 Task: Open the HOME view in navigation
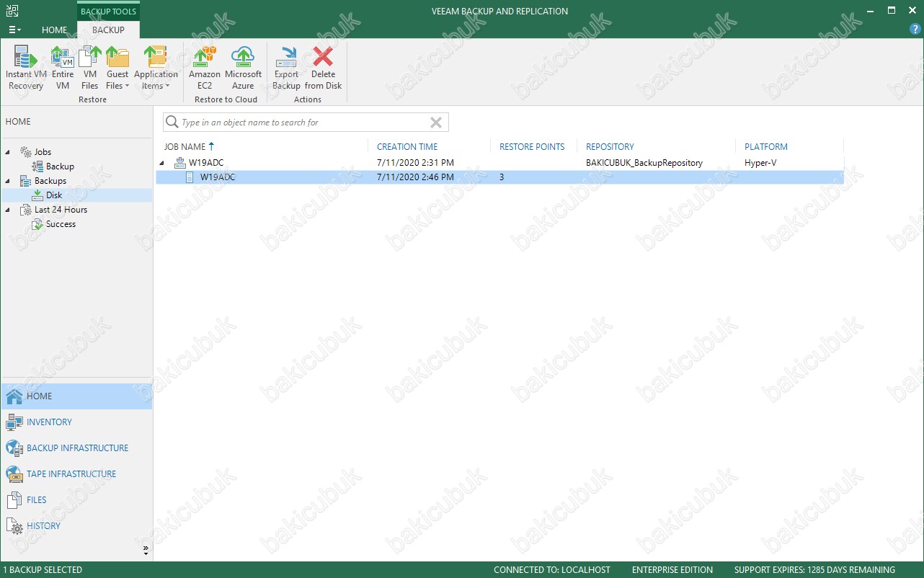[x=76, y=396]
